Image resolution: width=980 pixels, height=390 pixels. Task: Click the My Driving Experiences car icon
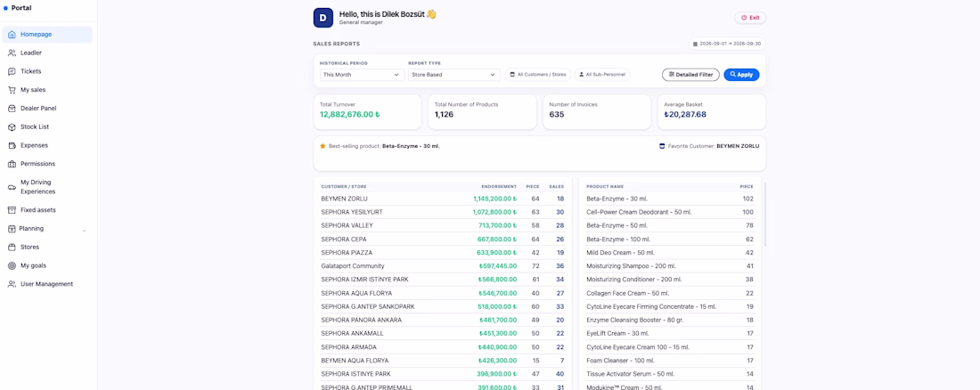tap(12, 187)
